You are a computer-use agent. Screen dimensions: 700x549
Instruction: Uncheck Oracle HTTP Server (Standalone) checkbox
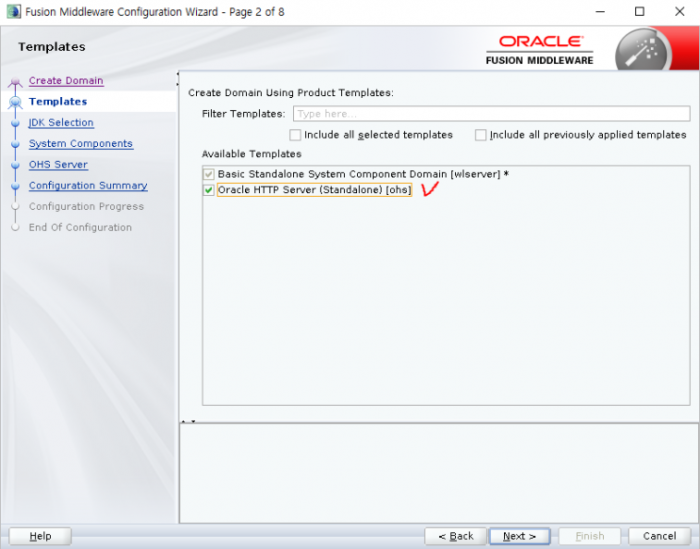(x=208, y=190)
